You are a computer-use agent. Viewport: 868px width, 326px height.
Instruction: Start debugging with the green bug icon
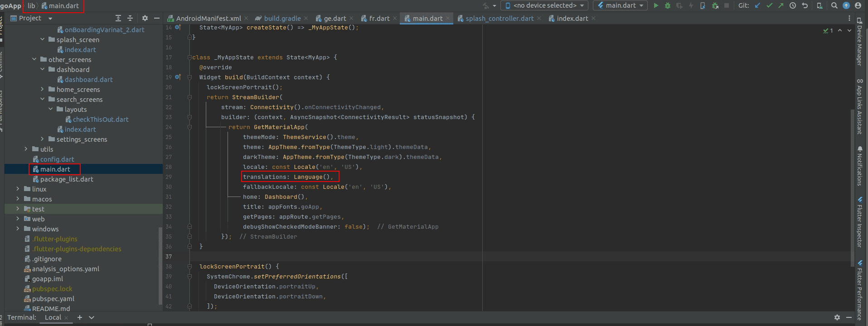coord(667,5)
